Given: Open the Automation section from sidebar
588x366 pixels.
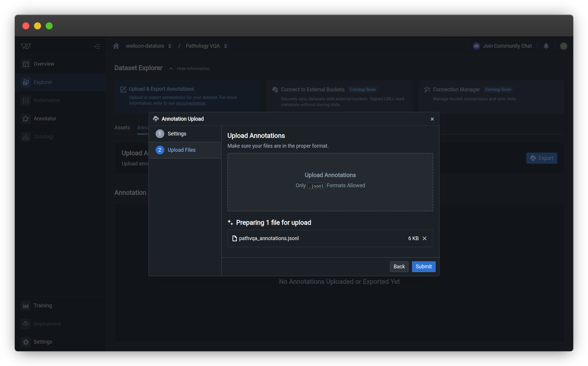Looking at the screenshot, I should (47, 100).
